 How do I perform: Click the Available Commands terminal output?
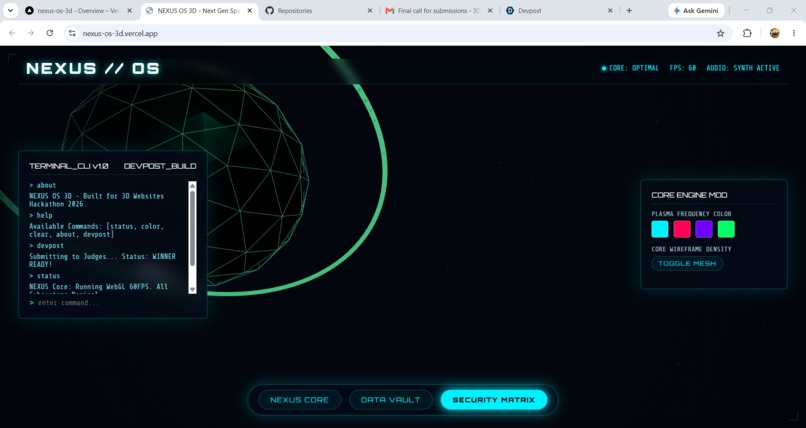point(97,230)
